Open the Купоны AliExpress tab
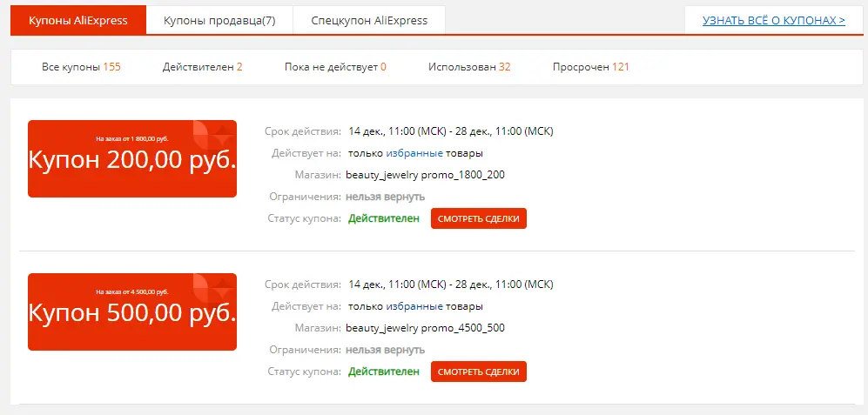Image resolution: width=868 pixels, height=415 pixels. pos(78,21)
